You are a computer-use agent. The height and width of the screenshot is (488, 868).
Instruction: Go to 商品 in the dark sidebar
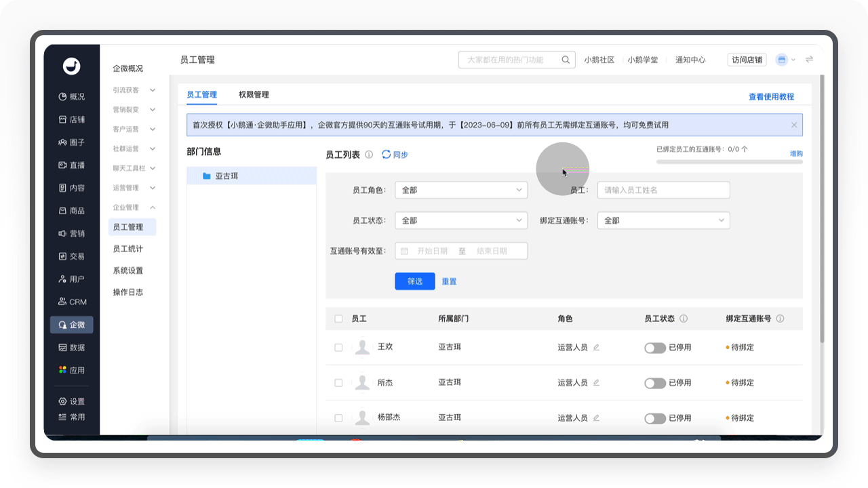[71, 211]
